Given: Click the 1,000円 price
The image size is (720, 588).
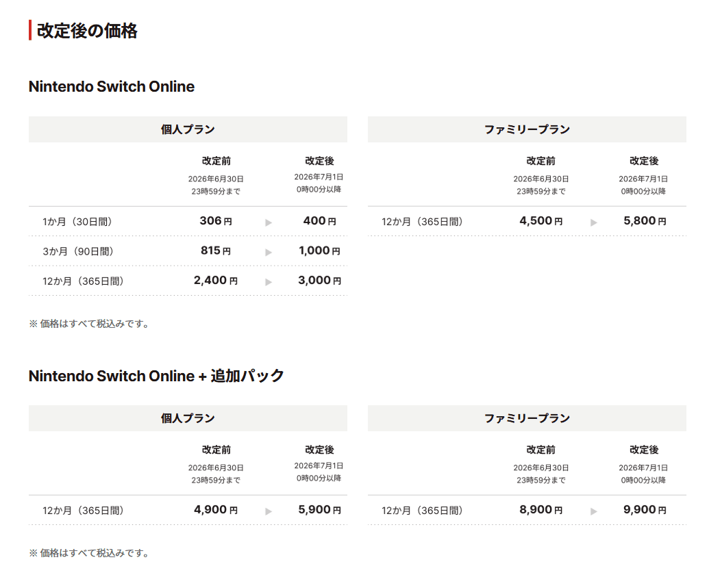Looking at the screenshot, I should [x=320, y=251].
